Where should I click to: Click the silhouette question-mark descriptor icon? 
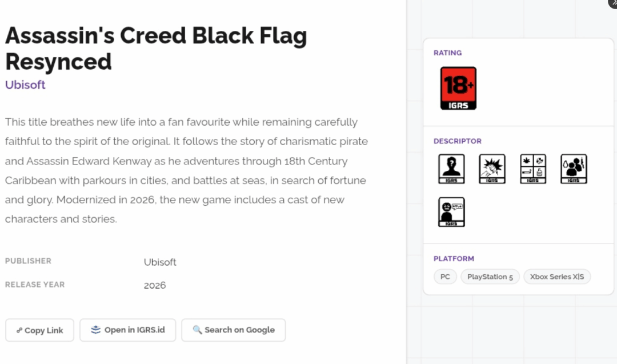click(451, 169)
